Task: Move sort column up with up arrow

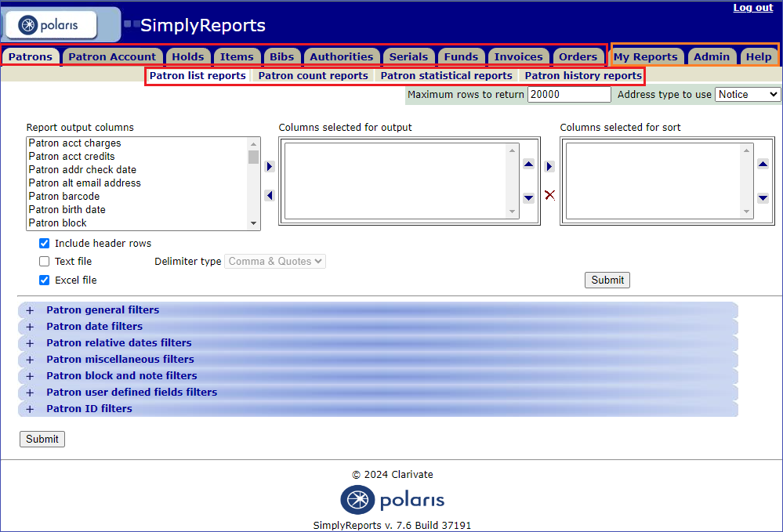Action: coord(763,165)
